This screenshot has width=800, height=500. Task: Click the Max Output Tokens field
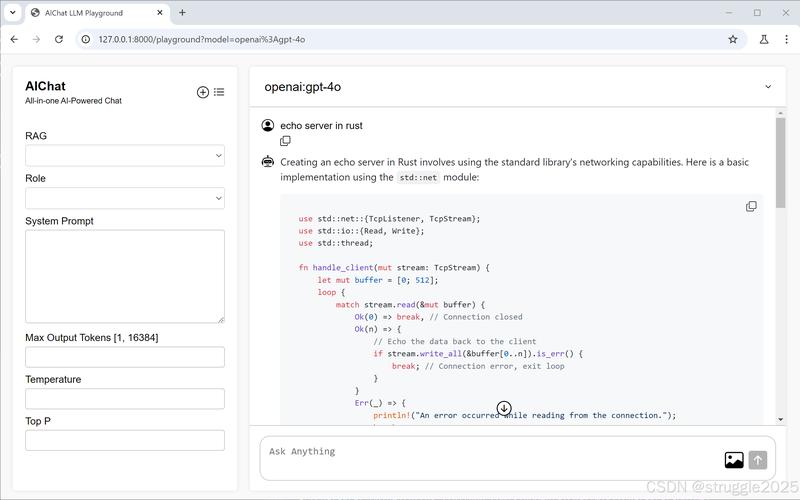(125, 357)
